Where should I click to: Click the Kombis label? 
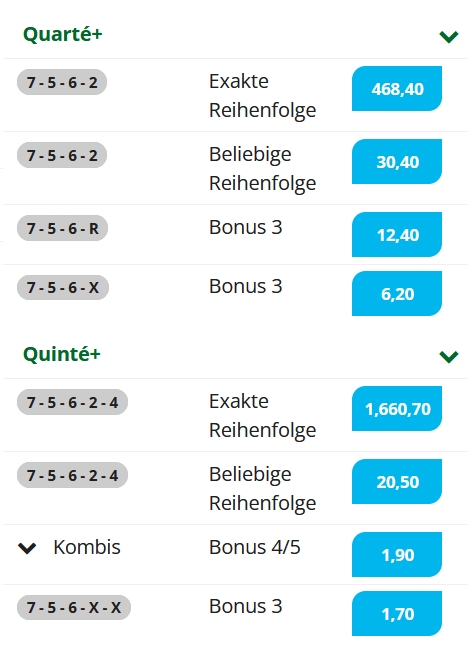(x=87, y=547)
